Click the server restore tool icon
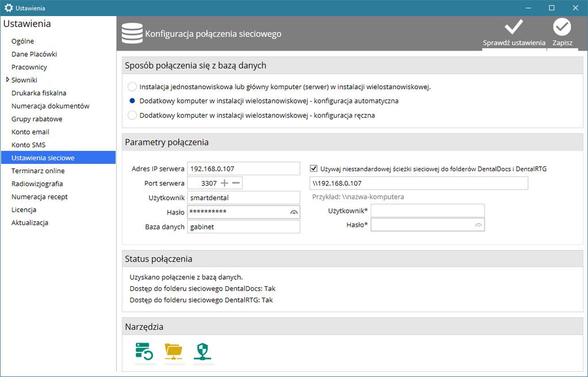Screen dimensions: 588x377 tap(144, 352)
